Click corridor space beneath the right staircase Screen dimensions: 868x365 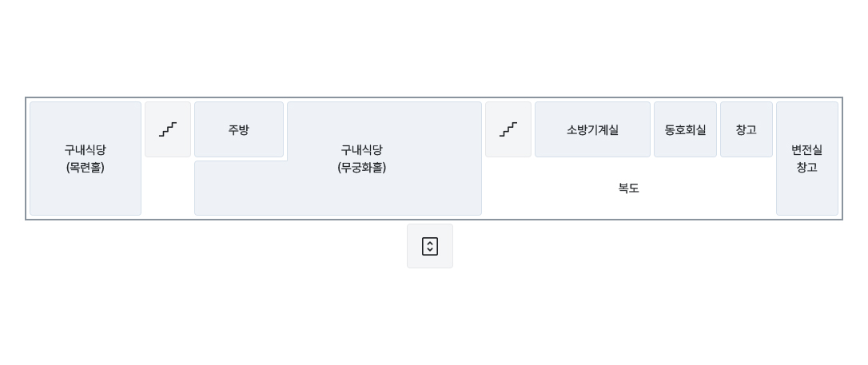[x=508, y=187]
